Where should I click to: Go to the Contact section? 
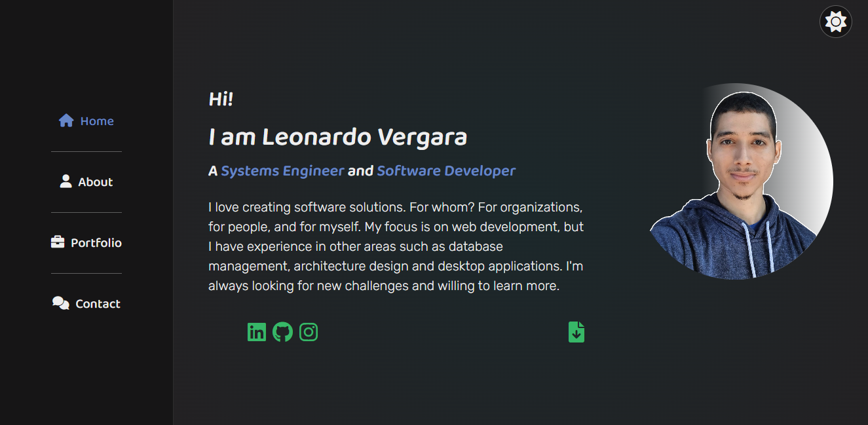coord(97,303)
